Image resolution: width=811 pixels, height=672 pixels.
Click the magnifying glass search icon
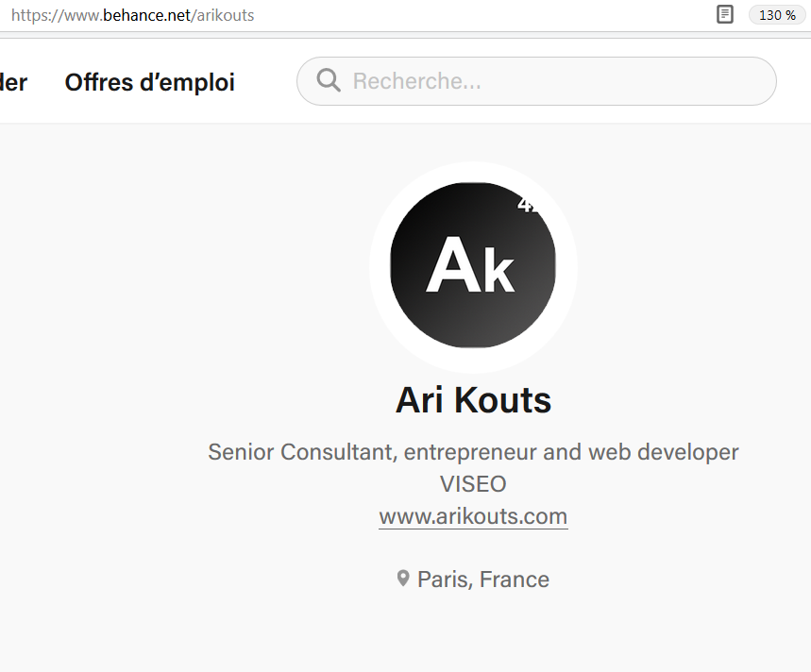329,80
